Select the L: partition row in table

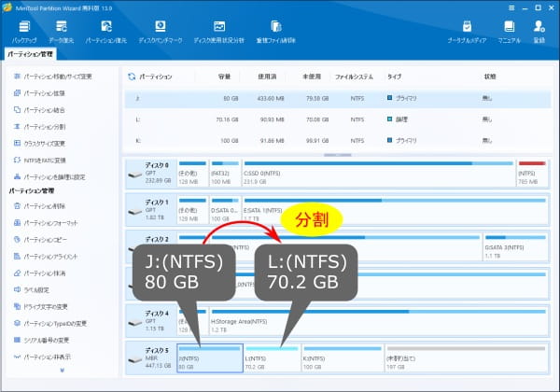(x=338, y=119)
